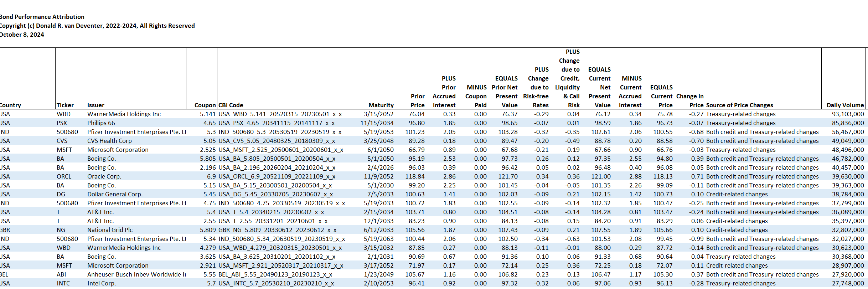
Task: Click CBI code USA_WBD_5.141_20520315_20230501_x_x
Action: click(280, 114)
